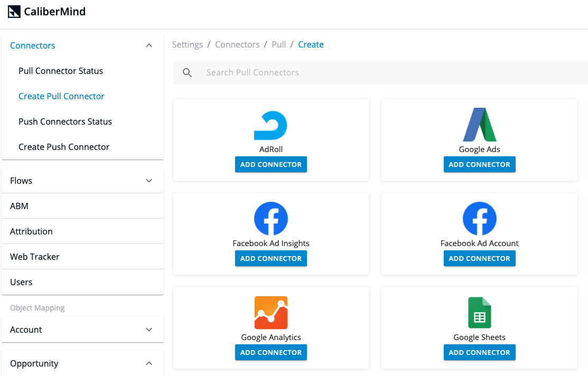Select Create Pull Connector item
This screenshot has width=588, height=376.
click(61, 96)
